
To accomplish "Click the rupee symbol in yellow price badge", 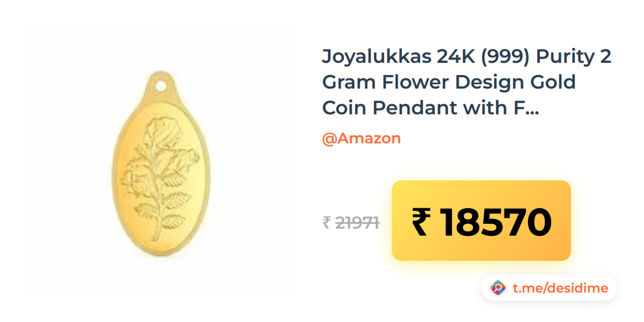I will [x=421, y=222].
